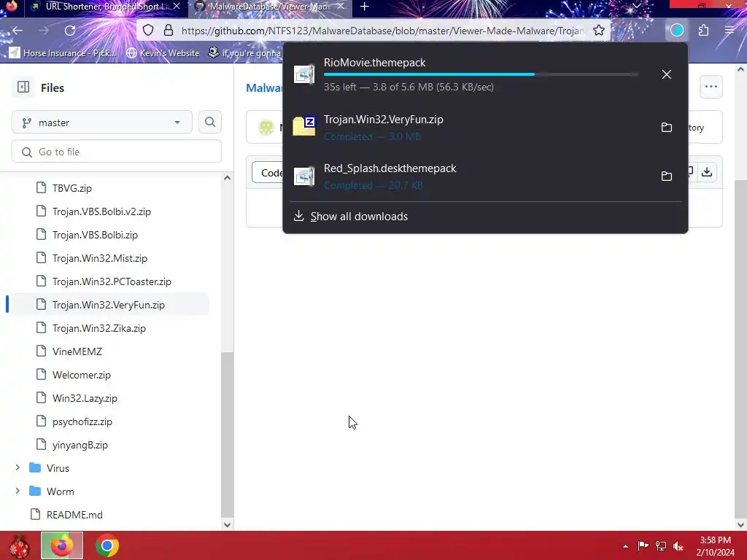Focus the Go to file field
The width and height of the screenshot is (747, 560).
coord(117,152)
